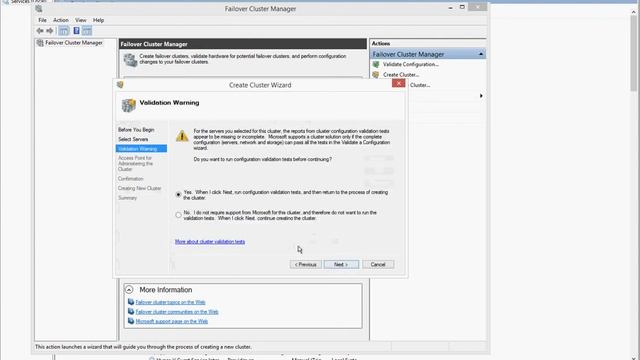Open Failover cluster topics on the Web
640x360 pixels.
click(x=170, y=302)
